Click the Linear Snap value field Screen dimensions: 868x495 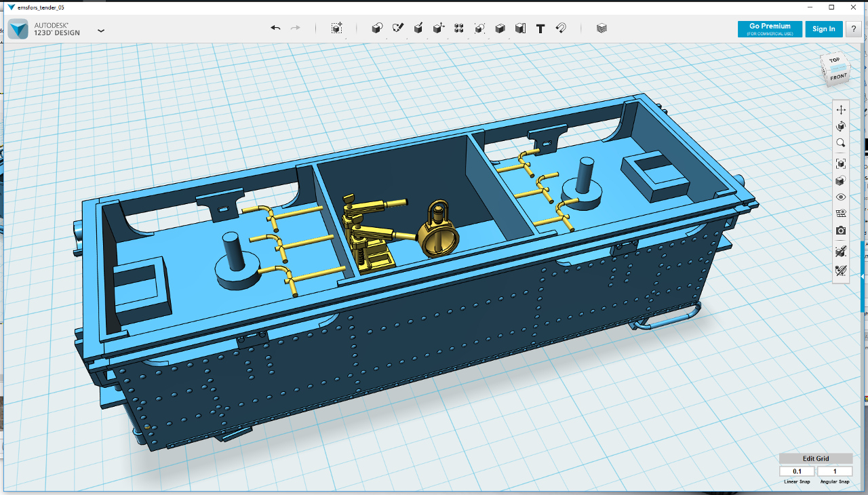pyautogui.click(x=797, y=471)
